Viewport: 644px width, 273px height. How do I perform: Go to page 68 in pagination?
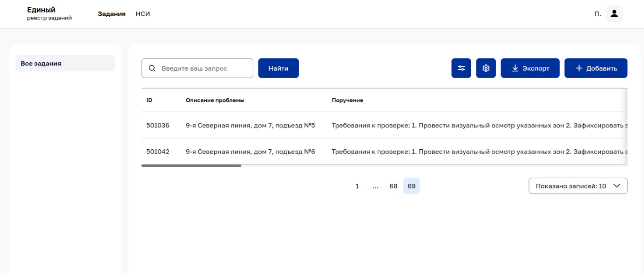click(393, 186)
